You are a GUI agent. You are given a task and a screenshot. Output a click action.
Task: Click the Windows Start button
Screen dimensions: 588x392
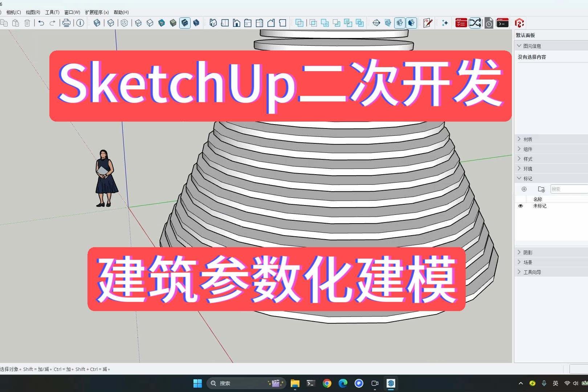tap(197, 383)
